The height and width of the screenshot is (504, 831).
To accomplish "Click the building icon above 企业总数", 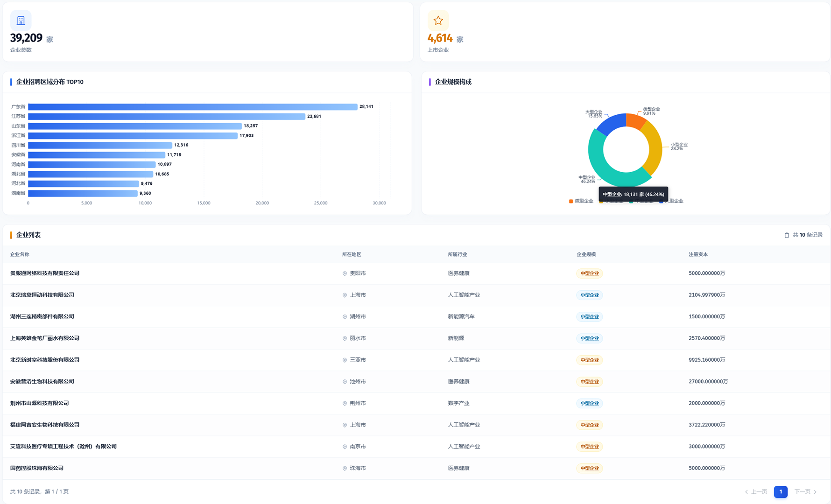I will [21, 21].
